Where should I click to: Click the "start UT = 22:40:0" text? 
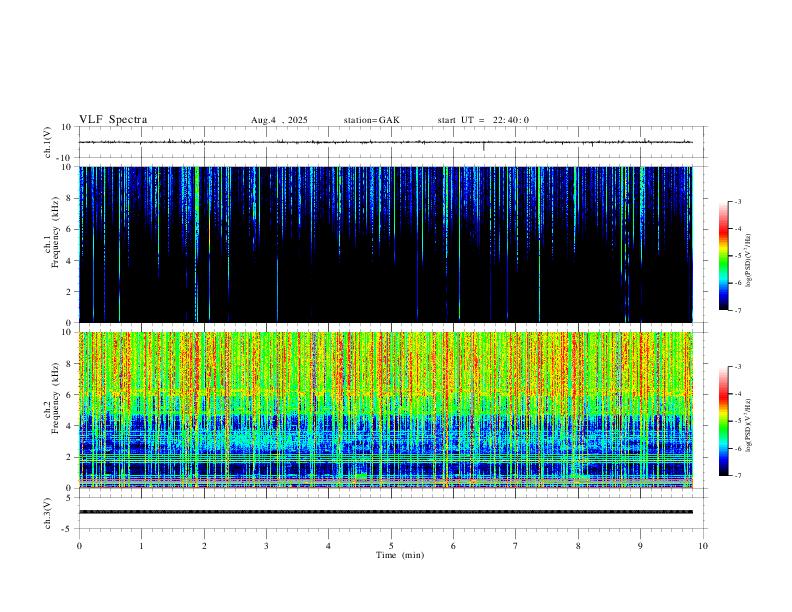(483, 120)
